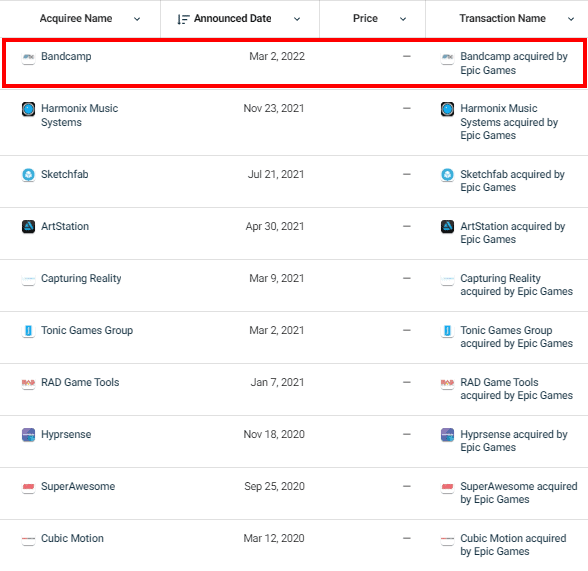Open the Harmonix Music Systems acquiree link
588x571 pixels.
click(80, 115)
